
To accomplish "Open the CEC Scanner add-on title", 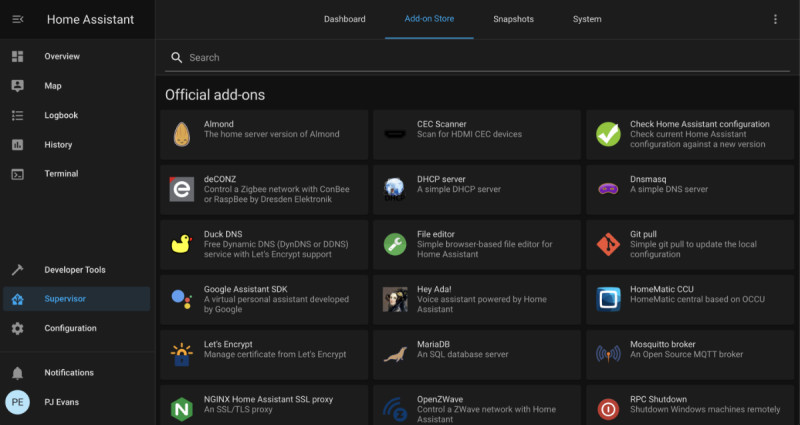I will tap(442, 124).
